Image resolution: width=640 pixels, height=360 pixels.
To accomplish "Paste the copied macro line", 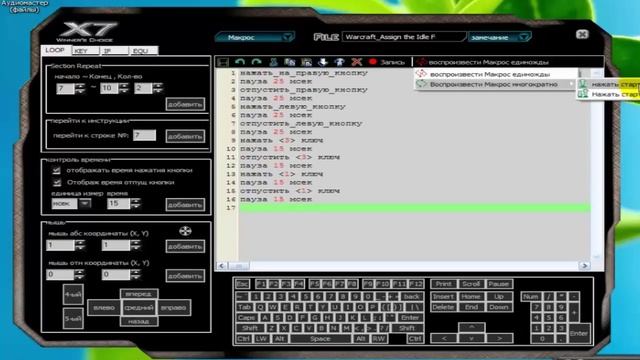I will click(306, 62).
